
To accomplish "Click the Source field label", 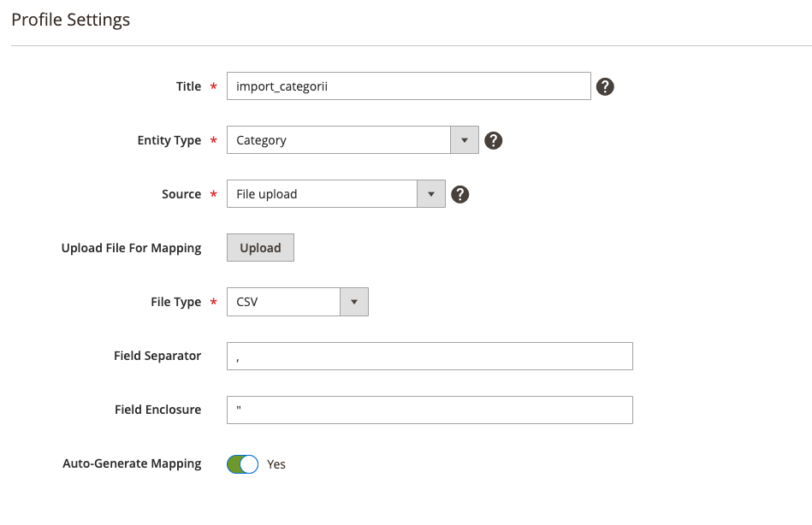I will pyautogui.click(x=181, y=194).
